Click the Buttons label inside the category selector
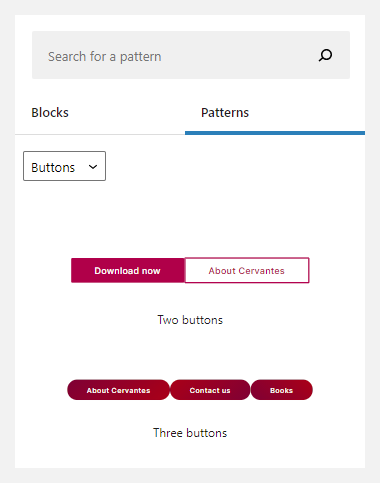 click(x=53, y=167)
